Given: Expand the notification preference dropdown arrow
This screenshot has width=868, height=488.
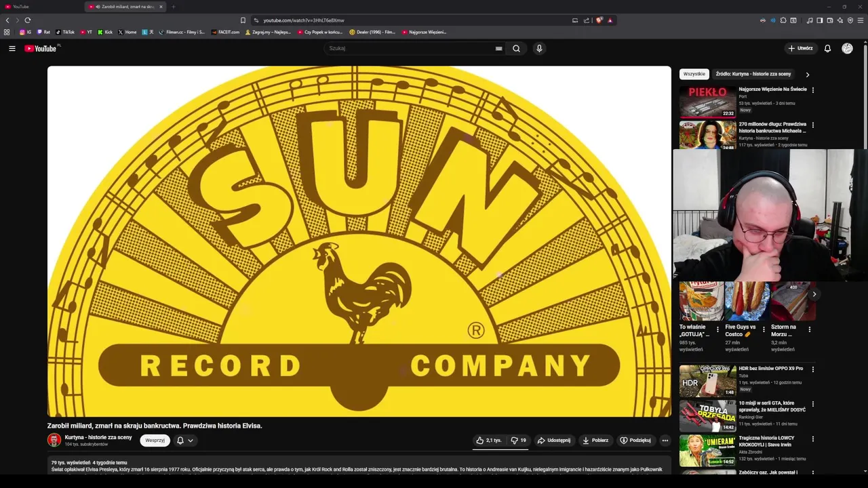Looking at the screenshot, I should 191,441.
